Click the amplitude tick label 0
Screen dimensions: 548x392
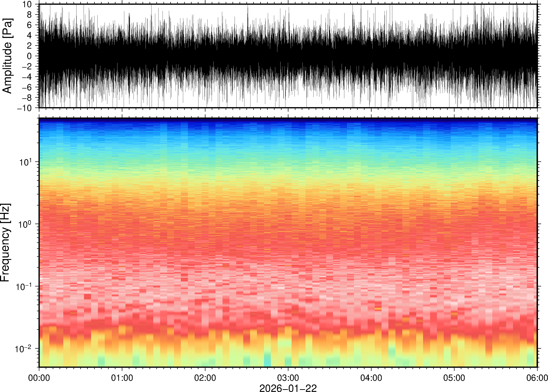29,56
